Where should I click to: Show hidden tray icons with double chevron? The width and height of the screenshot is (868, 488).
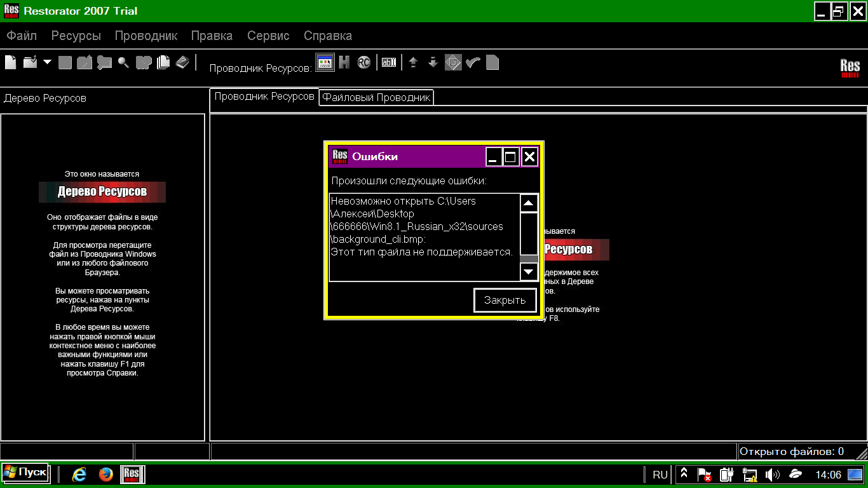[x=684, y=474]
